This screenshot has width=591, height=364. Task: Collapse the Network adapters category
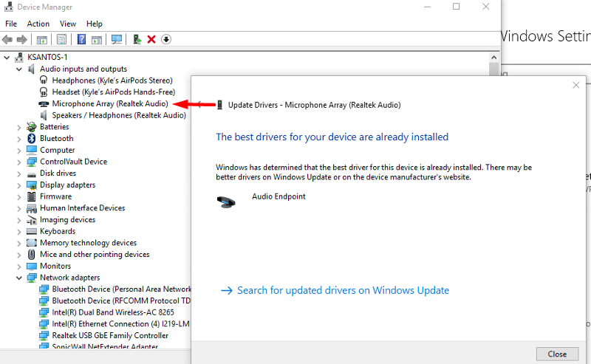pyautogui.click(x=19, y=278)
